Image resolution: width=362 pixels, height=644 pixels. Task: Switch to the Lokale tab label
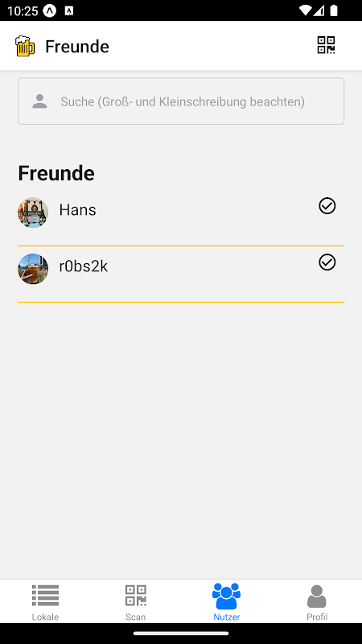45,617
